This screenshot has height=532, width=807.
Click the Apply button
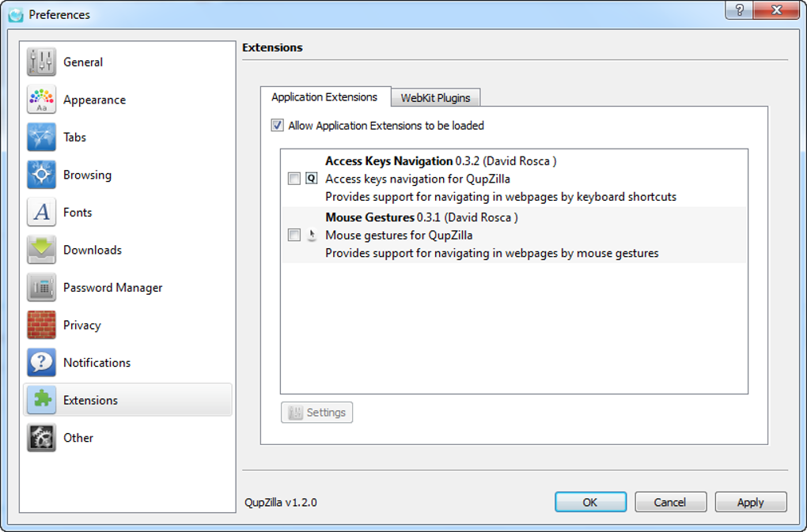coord(750,502)
